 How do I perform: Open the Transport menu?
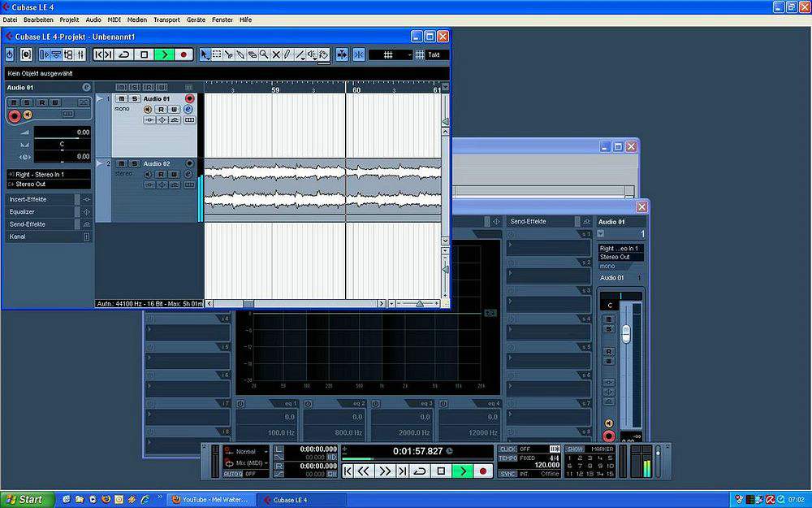click(x=166, y=20)
